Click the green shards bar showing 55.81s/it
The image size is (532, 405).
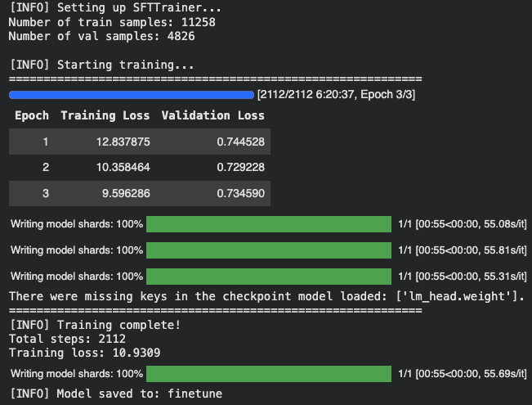pyautogui.click(x=269, y=250)
